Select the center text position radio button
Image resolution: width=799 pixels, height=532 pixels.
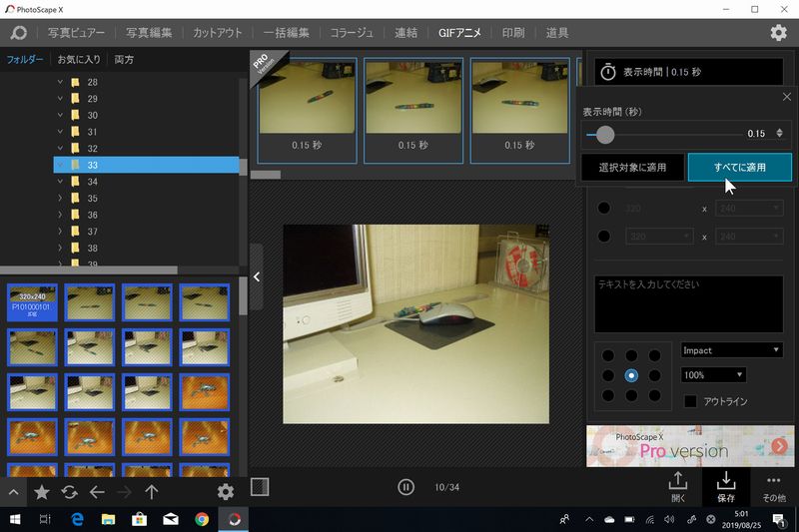[x=630, y=375]
